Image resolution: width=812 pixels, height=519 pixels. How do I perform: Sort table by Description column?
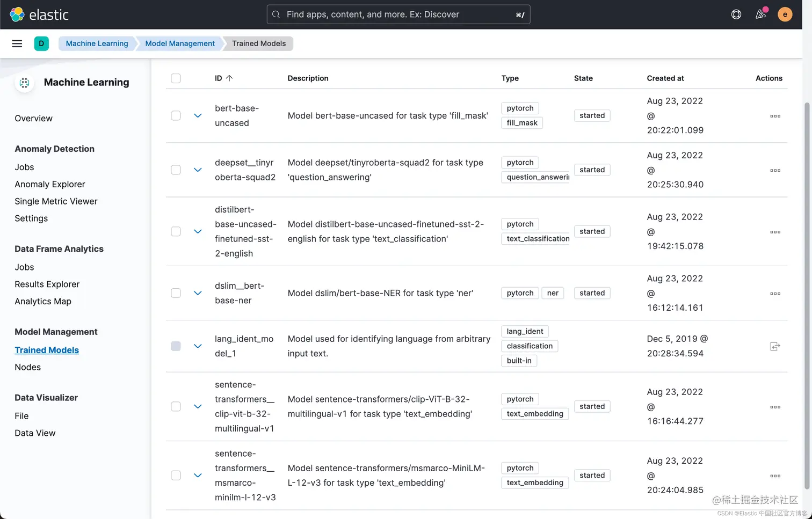click(308, 78)
